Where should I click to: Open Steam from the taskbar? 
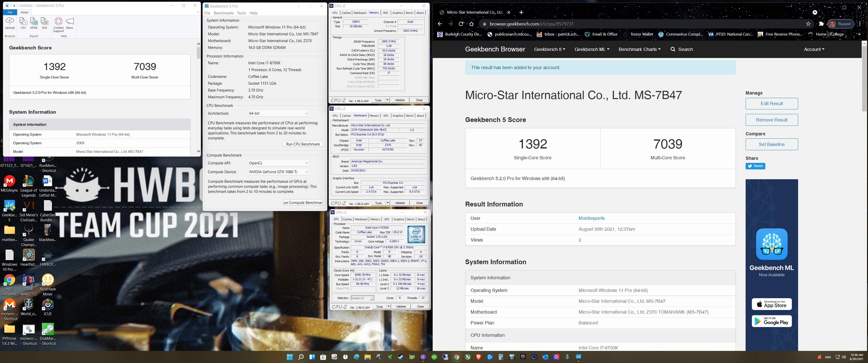point(401,357)
